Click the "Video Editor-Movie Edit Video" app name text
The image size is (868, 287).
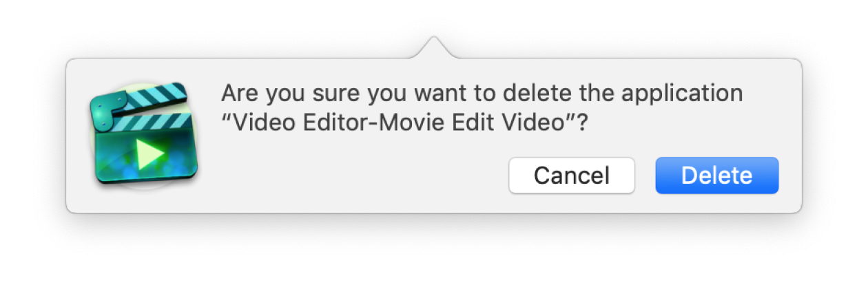click(x=399, y=123)
